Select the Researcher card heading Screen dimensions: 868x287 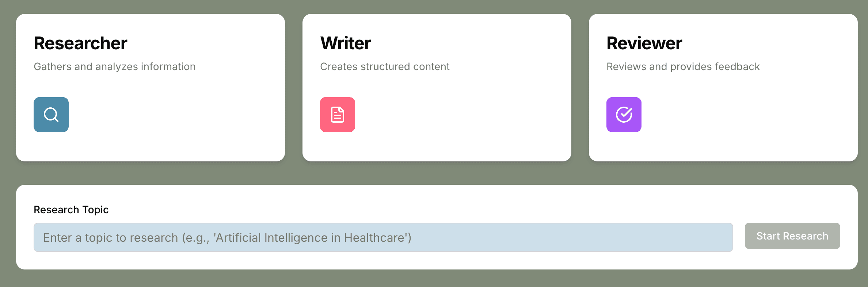pyautogui.click(x=80, y=43)
